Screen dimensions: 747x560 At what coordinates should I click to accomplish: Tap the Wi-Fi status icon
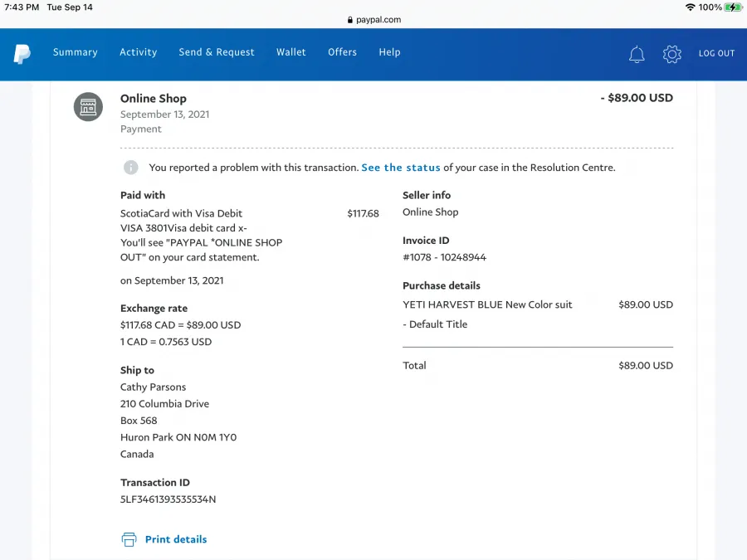tap(690, 7)
